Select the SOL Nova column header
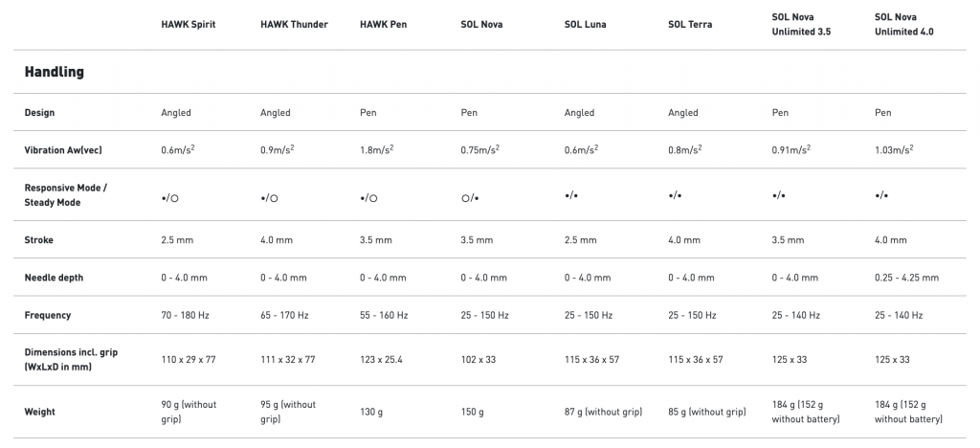980x448 pixels. (x=482, y=24)
